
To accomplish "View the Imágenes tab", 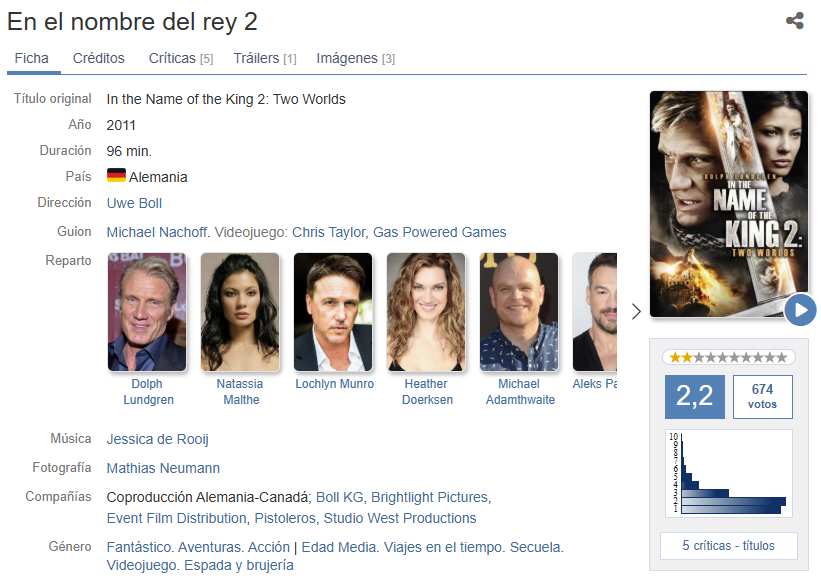I will tap(356, 58).
